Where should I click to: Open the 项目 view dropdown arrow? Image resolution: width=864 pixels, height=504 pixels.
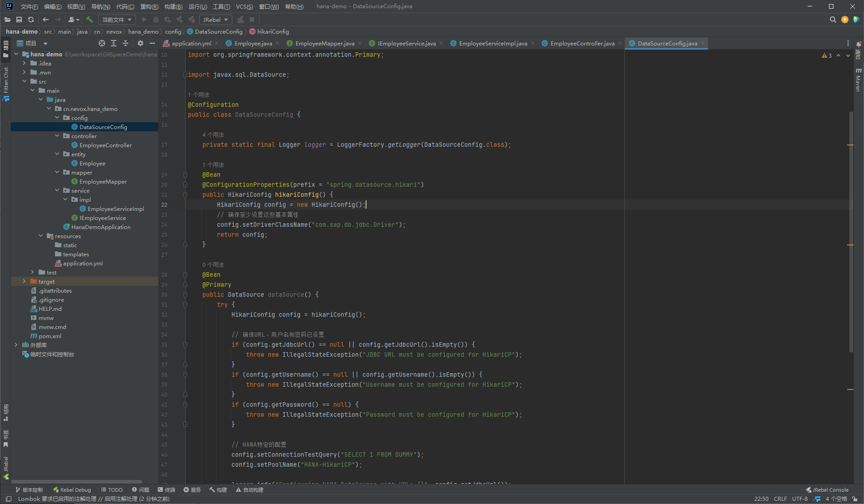pyautogui.click(x=45, y=44)
